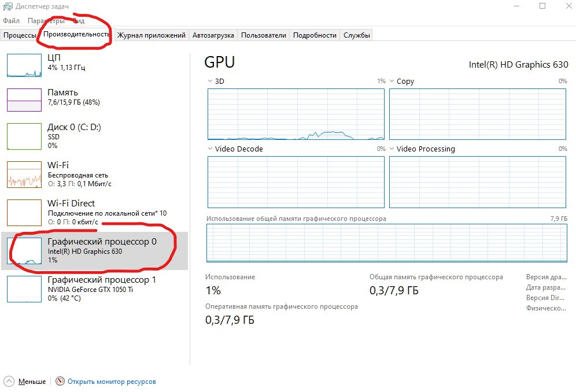
Task: Select Wi-Fi Direct connection item
Action: point(87,212)
